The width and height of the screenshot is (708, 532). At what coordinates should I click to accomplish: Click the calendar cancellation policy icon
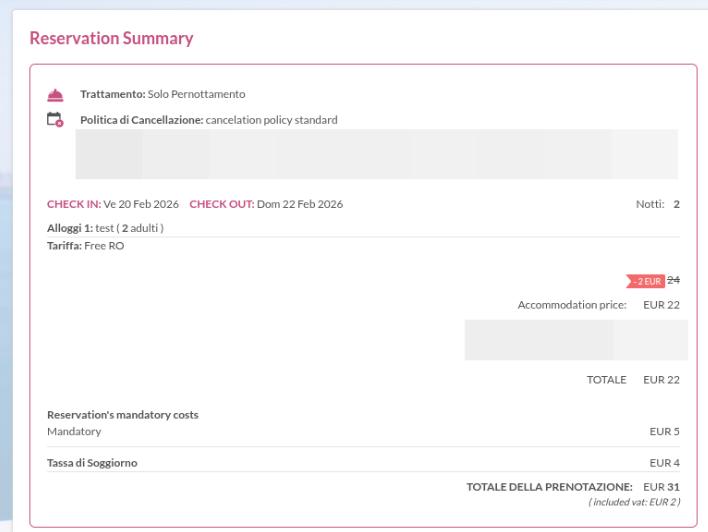(55, 120)
